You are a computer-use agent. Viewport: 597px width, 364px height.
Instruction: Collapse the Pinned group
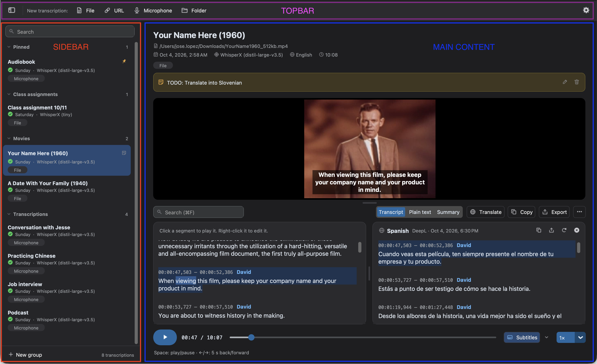(x=9, y=47)
